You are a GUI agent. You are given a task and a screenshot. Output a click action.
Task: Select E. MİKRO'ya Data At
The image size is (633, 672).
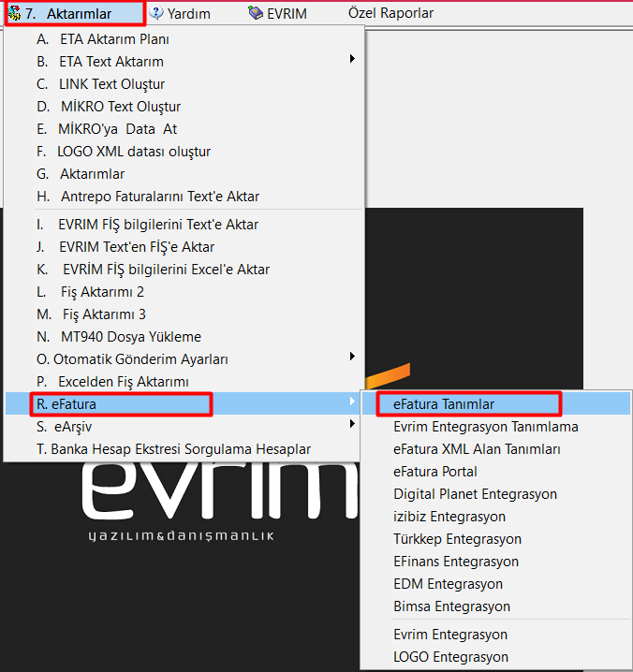tap(184, 129)
